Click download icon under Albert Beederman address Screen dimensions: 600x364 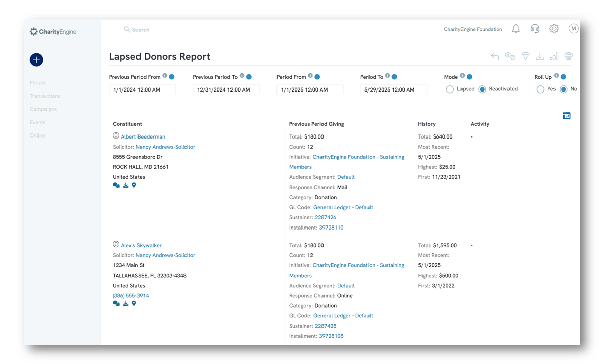126,185
